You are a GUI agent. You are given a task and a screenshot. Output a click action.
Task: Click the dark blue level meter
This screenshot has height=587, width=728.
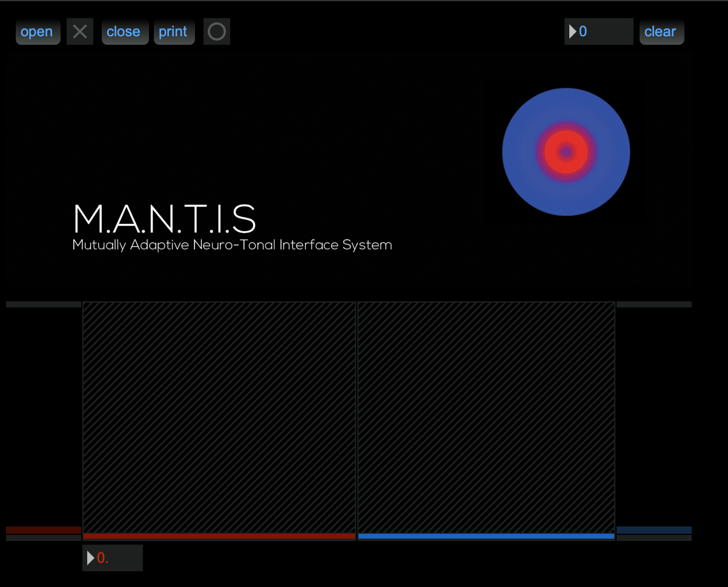click(654, 530)
